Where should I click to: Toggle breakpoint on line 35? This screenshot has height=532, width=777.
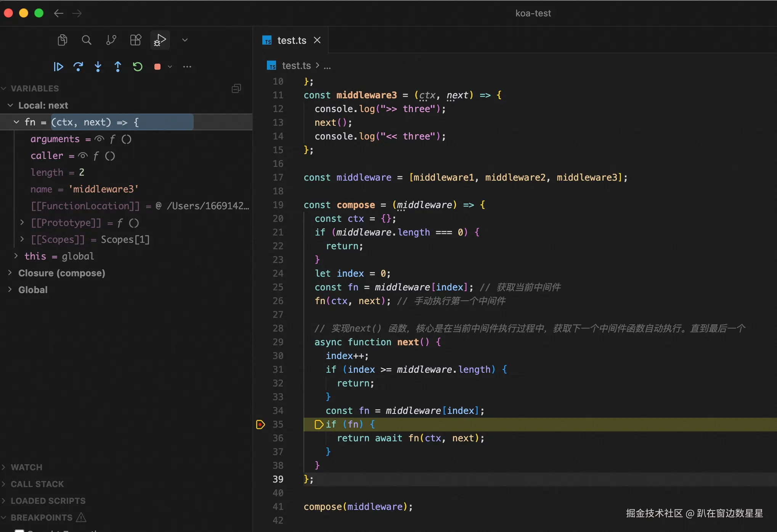(260, 424)
